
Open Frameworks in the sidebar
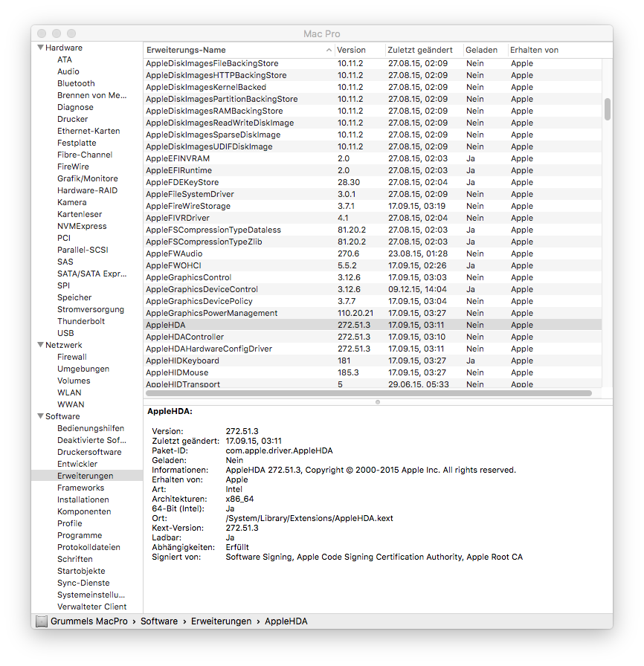(x=81, y=488)
